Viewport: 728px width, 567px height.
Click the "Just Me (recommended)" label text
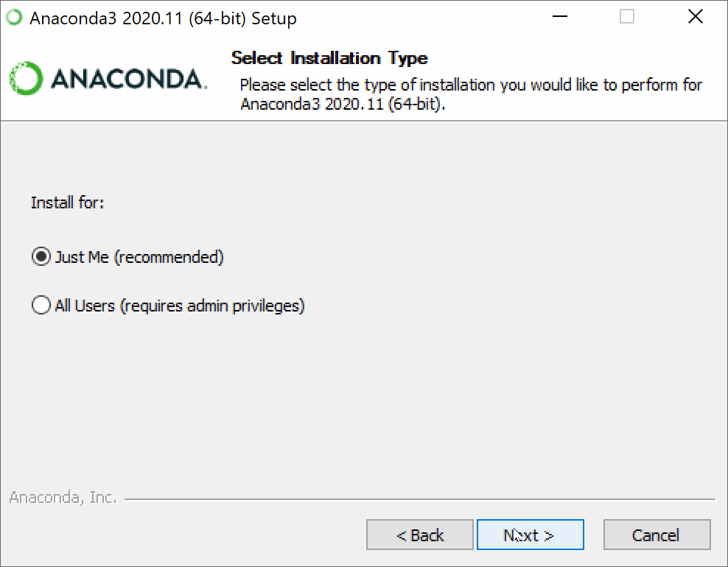pos(139,257)
